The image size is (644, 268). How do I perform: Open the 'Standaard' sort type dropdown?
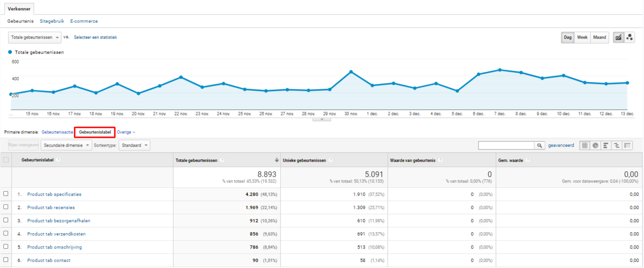(x=134, y=145)
